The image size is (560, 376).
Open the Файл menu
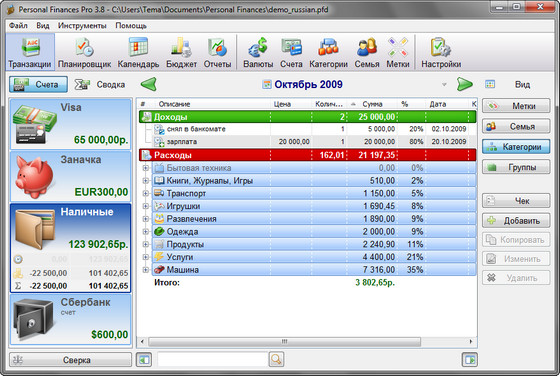click(x=18, y=26)
